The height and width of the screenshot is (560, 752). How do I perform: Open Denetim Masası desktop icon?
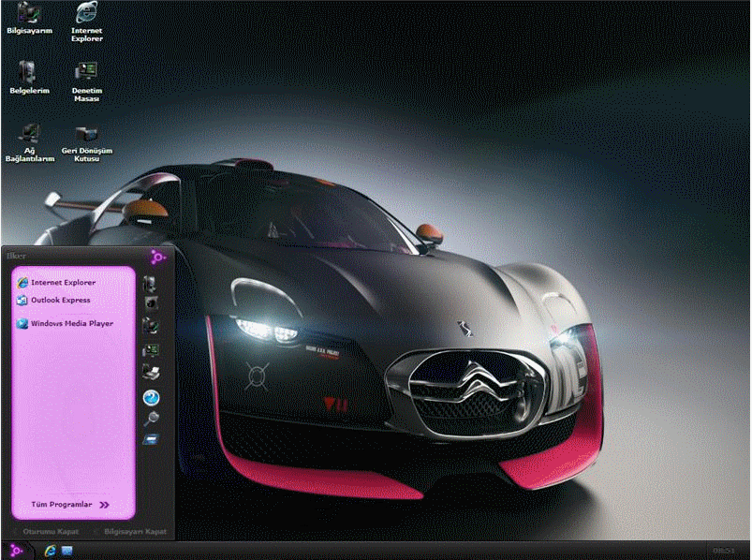tap(87, 81)
